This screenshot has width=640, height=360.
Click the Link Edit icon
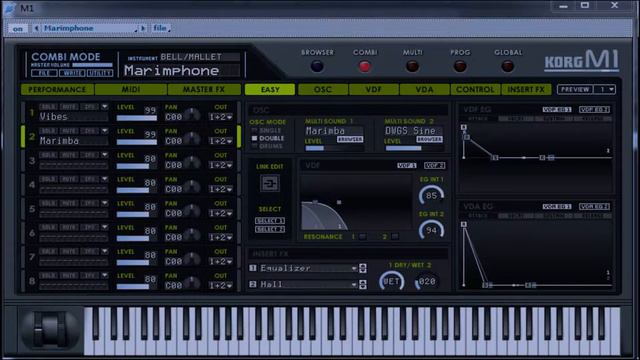(270, 183)
